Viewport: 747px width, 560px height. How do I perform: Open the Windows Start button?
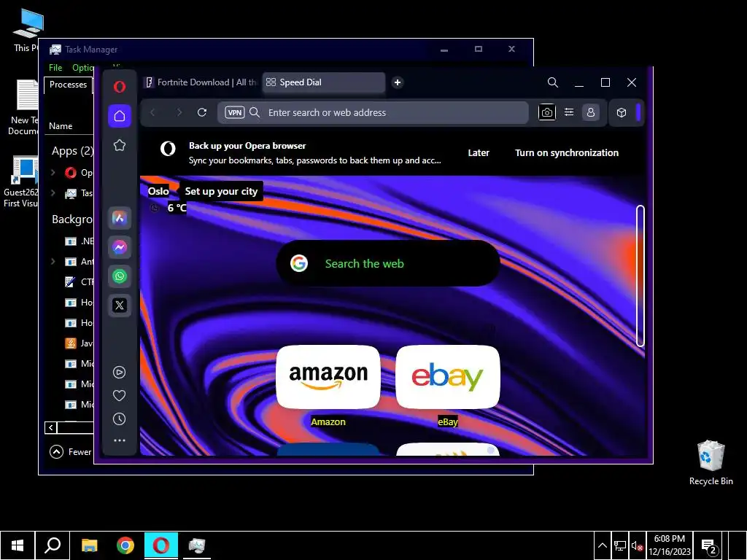pos(18,545)
